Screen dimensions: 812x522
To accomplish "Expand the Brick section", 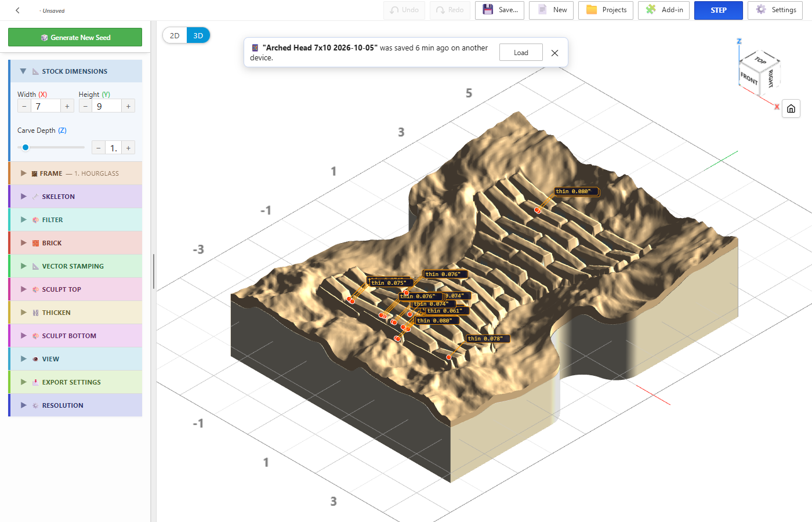I will [23, 243].
